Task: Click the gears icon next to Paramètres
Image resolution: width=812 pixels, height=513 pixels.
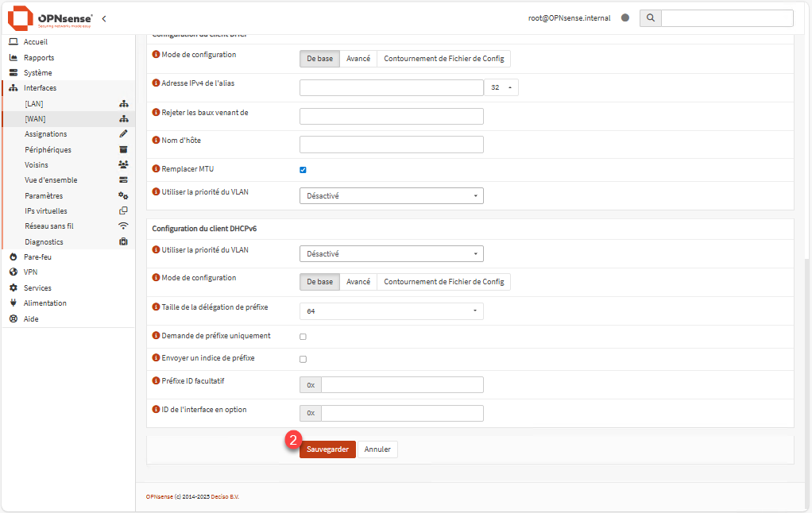Action: 123,195
